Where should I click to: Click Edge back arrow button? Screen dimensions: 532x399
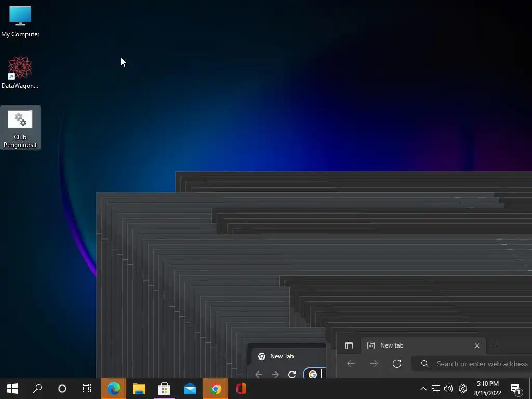[351, 364]
